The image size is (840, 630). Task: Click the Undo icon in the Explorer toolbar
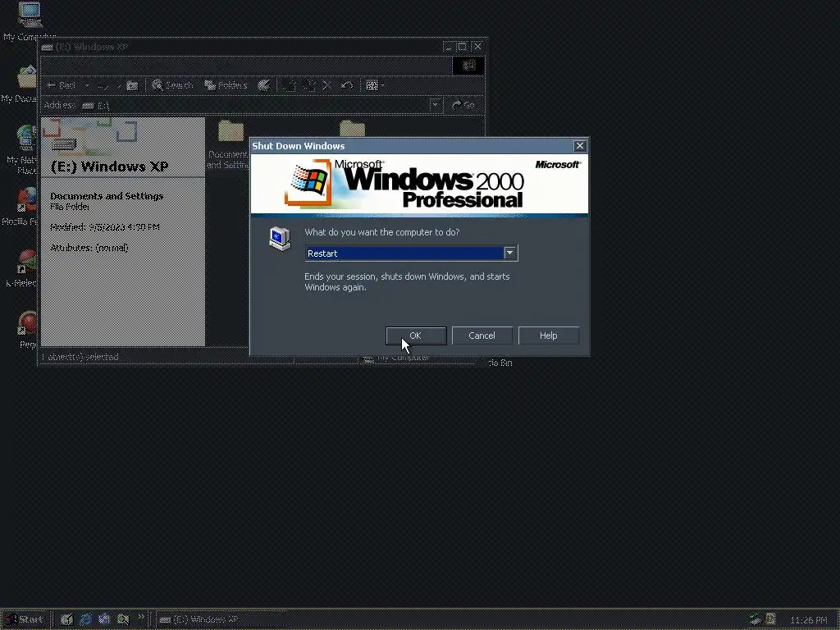coord(347,85)
